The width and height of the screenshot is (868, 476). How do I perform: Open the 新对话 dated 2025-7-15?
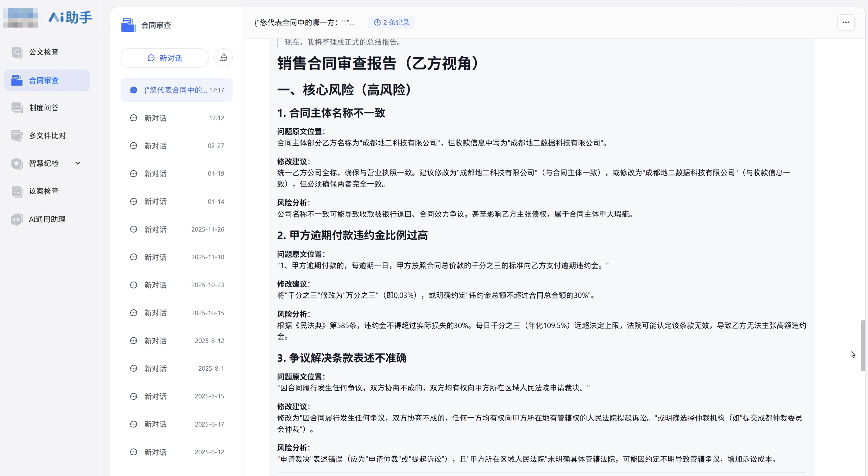point(177,396)
